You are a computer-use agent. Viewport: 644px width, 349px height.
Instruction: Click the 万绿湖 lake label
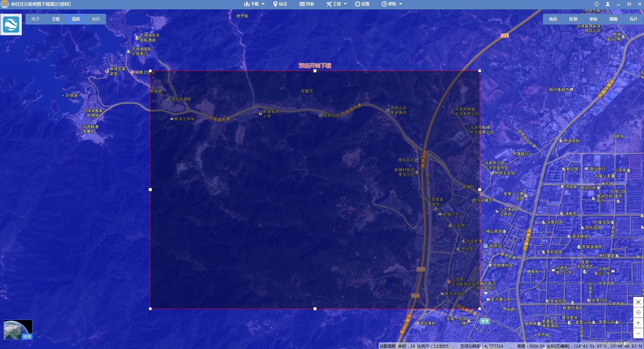click(71, 95)
